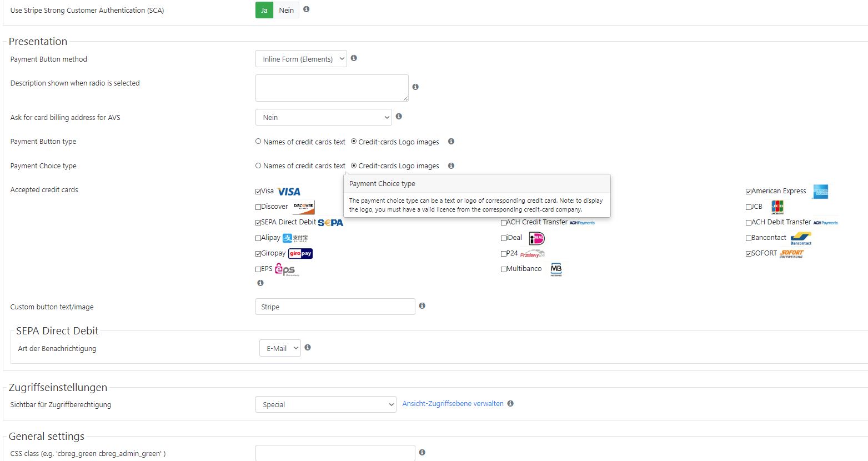Click info icon for Payment Button type

[451, 142]
